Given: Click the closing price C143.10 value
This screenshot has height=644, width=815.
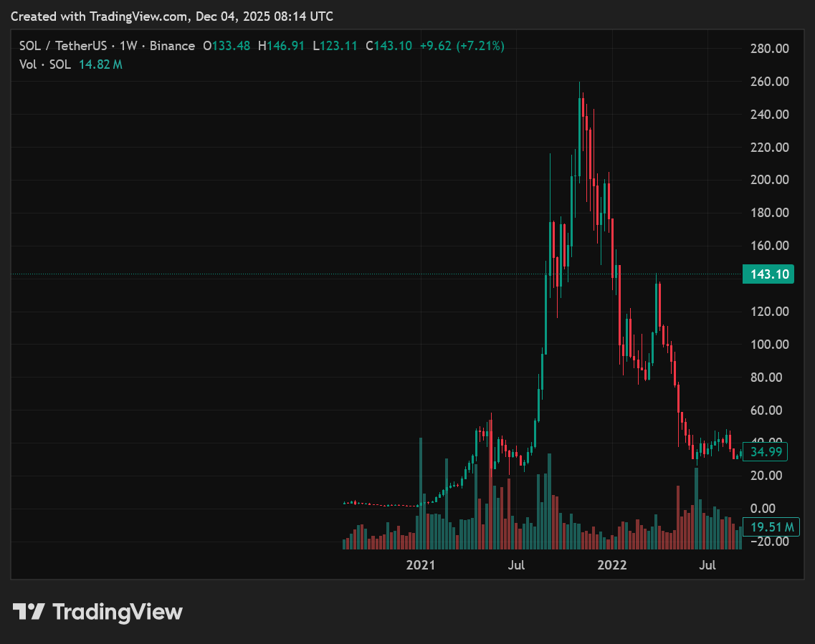Looking at the screenshot, I should tap(389, 46).
